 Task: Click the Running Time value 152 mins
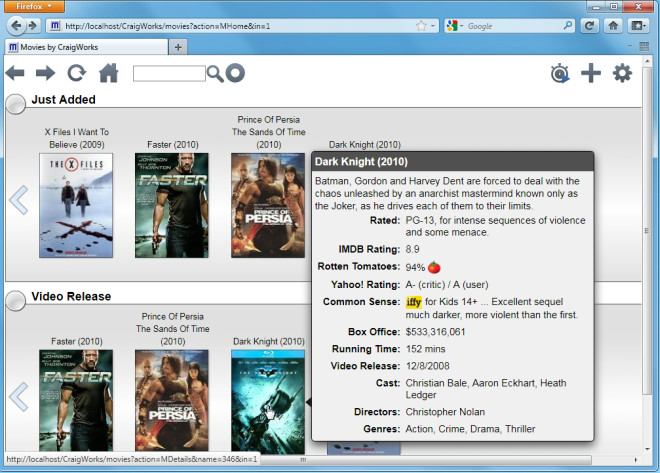(426, 349)
